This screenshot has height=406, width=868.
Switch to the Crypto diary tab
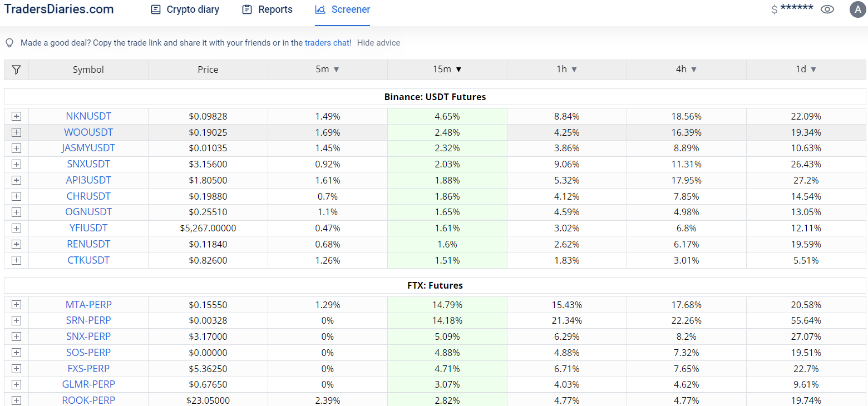coord(193,9)
